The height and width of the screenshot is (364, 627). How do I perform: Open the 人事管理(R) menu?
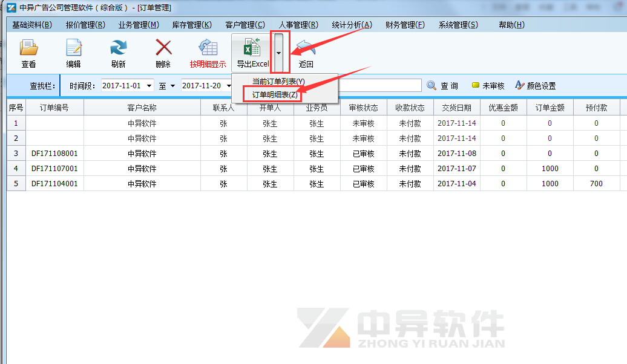[298, 25]
